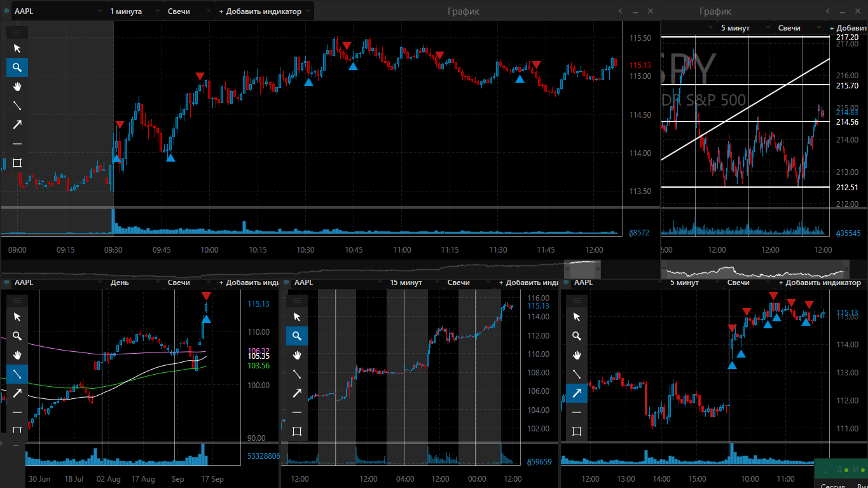
Task: Click the red '115.13' price label in 1-minute chart
Action: point(640,66)
